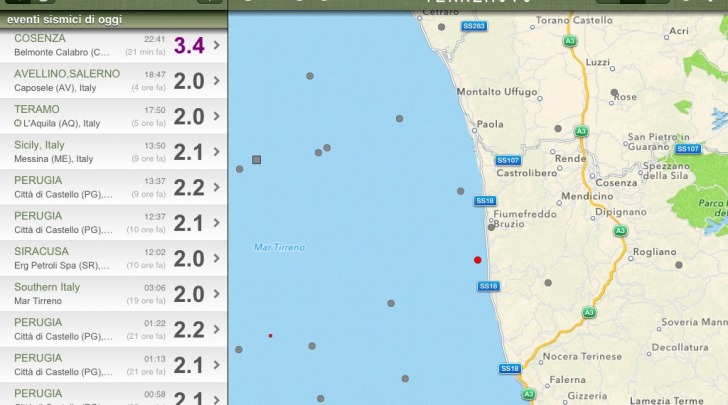Click the SS107 shield near San Pietro in Guarano

(688, 149)
